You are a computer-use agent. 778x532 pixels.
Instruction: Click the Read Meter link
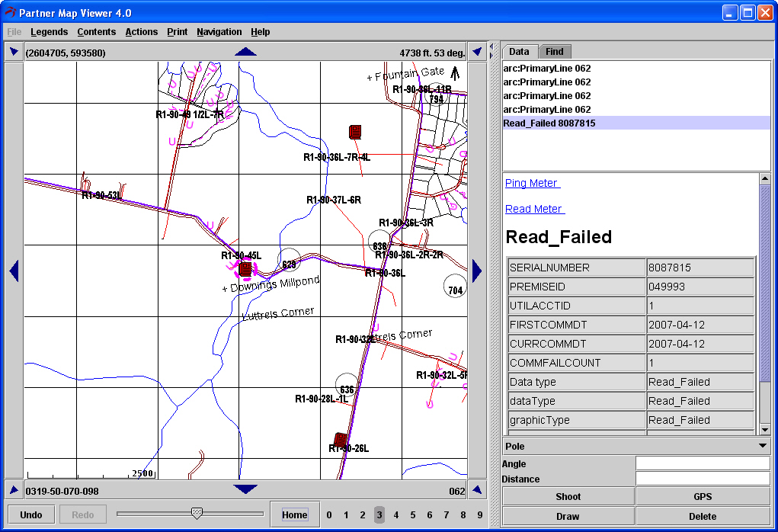click(x=534, y=209)
